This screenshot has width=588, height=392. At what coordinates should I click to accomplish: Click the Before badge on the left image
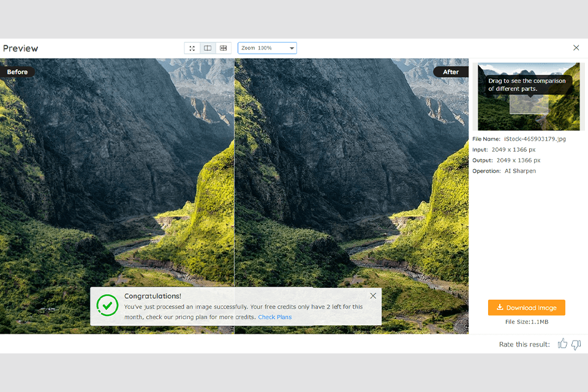(x=18, y=72)
